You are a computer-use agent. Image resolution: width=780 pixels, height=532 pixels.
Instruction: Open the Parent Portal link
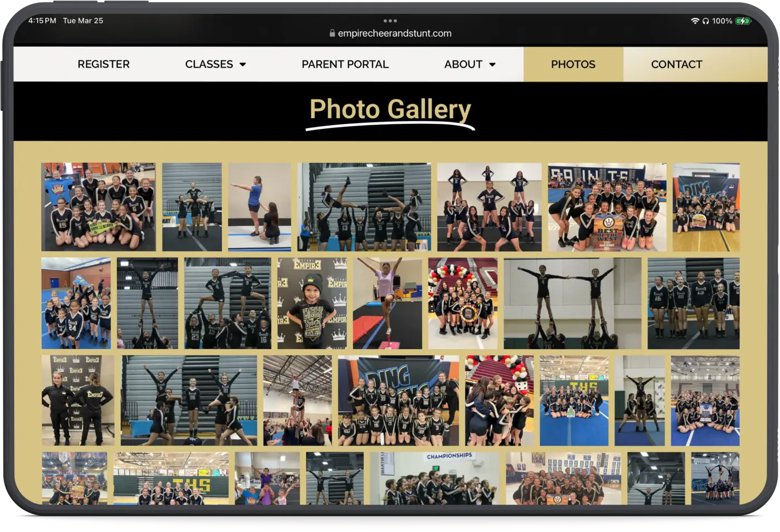pos(345,64)
